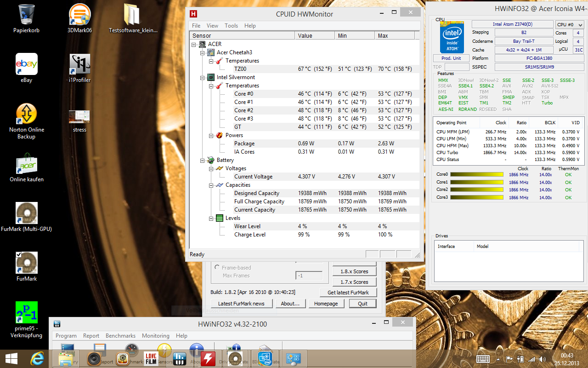The height and width of the screenshot is (368, 588).
Task: Collapse the Capacities node
Action: [x=211, y=185]
